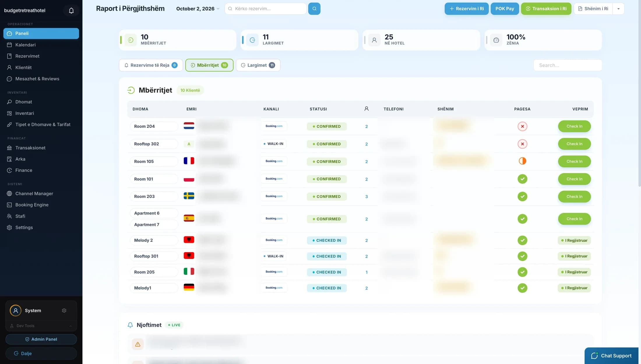Open the Chat Support widget
Image resolution: width=641 pixels, height=364 pixels.
[x=611, y=356]
